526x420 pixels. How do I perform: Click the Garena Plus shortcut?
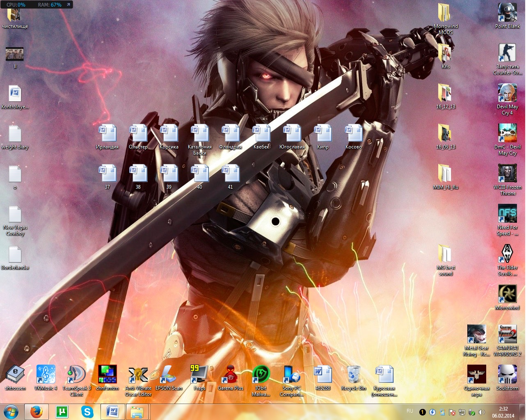230,374
